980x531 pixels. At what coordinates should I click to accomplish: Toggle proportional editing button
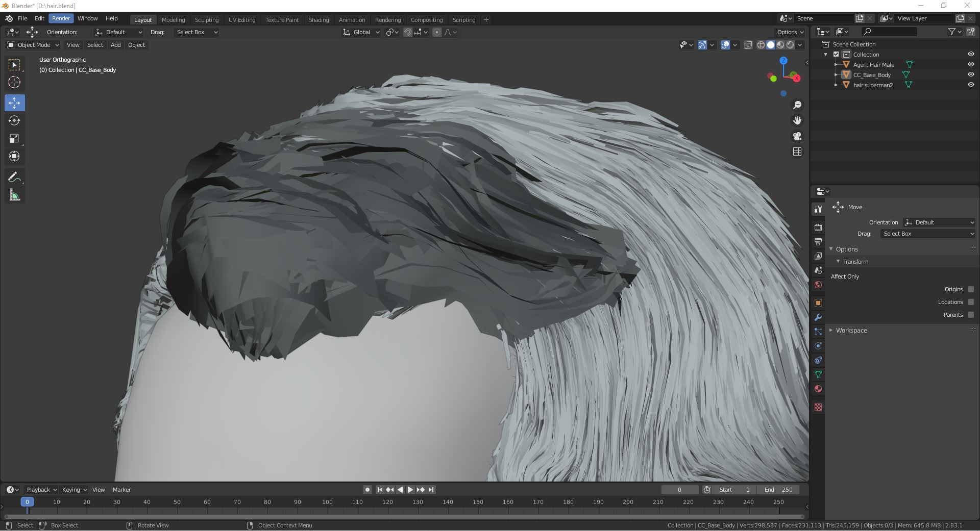tap(437, 32)
